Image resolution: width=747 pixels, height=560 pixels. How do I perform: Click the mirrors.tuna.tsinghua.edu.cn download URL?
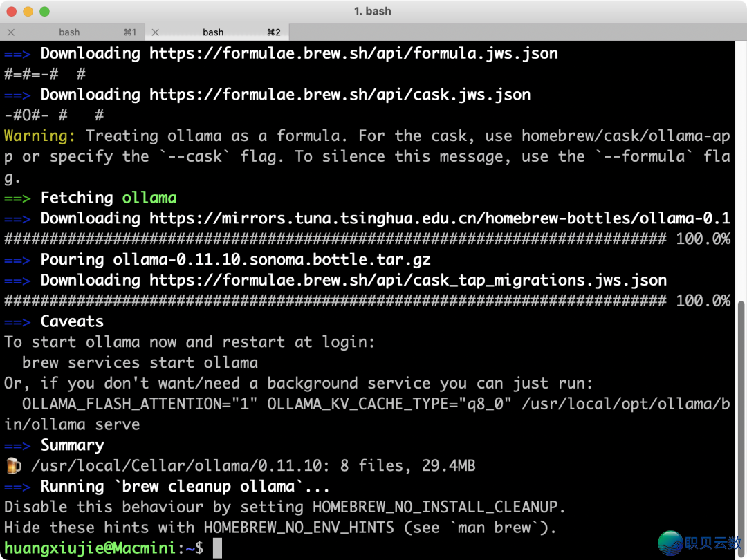tap(440, 218)
